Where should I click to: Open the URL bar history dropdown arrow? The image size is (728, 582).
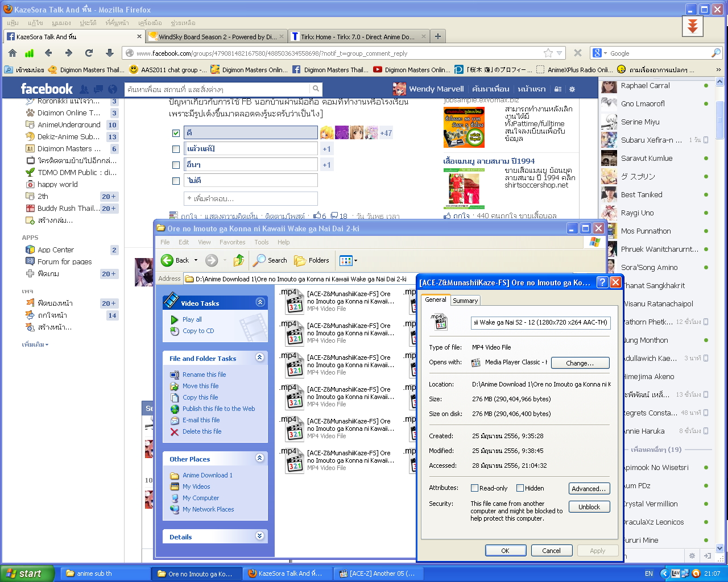click(560, 53)
